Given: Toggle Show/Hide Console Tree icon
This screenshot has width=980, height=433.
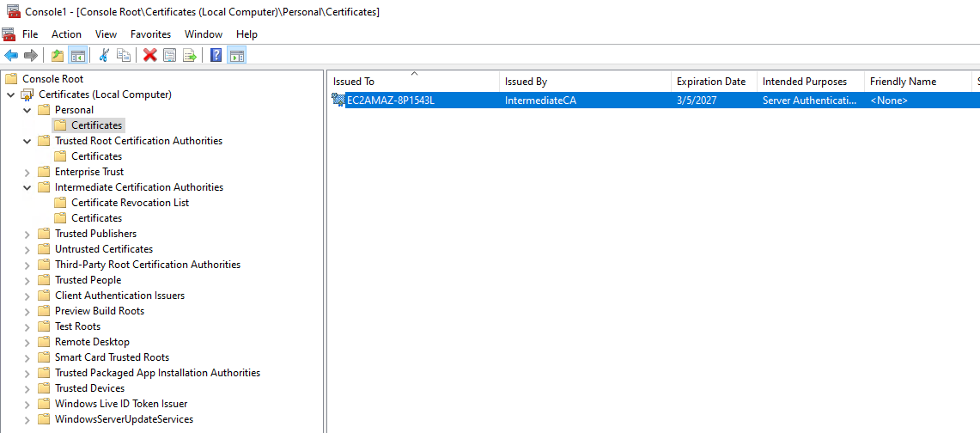Looking at the screenshot, I should click(x=77, y=56).
